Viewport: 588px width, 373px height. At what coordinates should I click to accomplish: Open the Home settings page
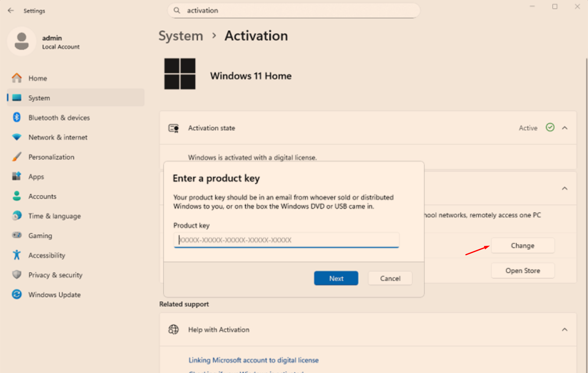(x=38, y=78)
